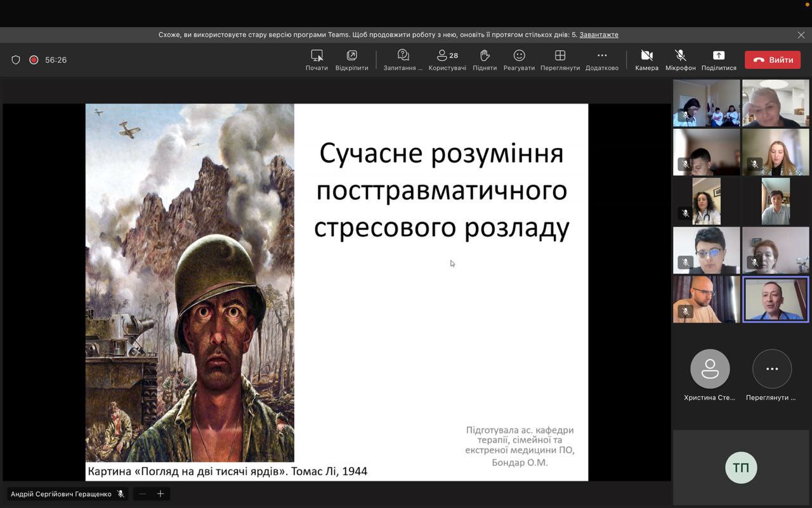812x508 pixels.
Task: Click the Відкріпити pop-out icon
Action: pos(351,60)
